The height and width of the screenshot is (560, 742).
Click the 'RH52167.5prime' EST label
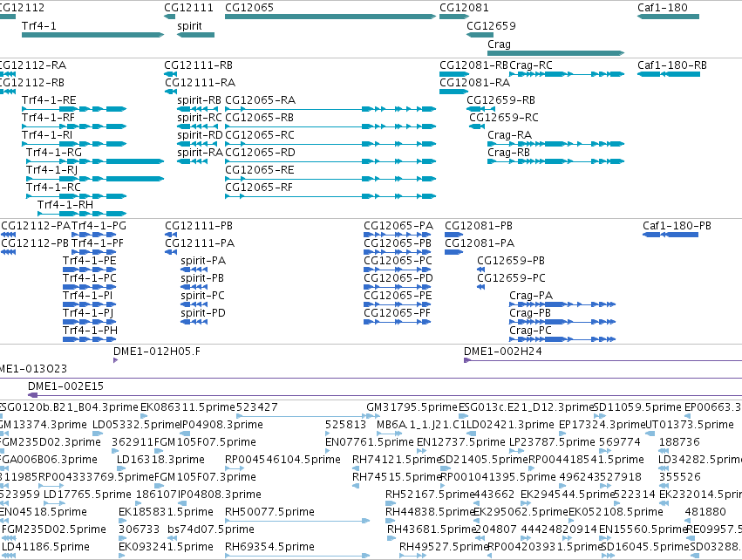pyautogui.click(x=430, y=495)
